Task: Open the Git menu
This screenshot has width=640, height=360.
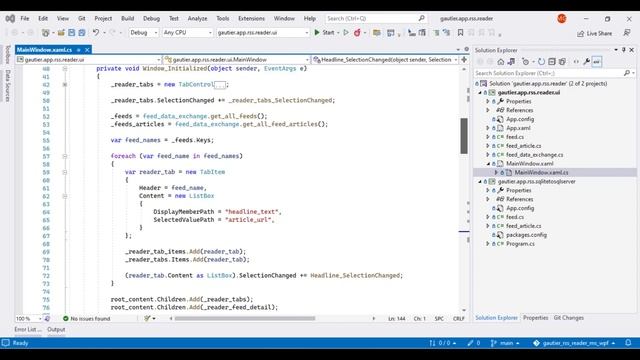Action: click(x=82, y=18)
